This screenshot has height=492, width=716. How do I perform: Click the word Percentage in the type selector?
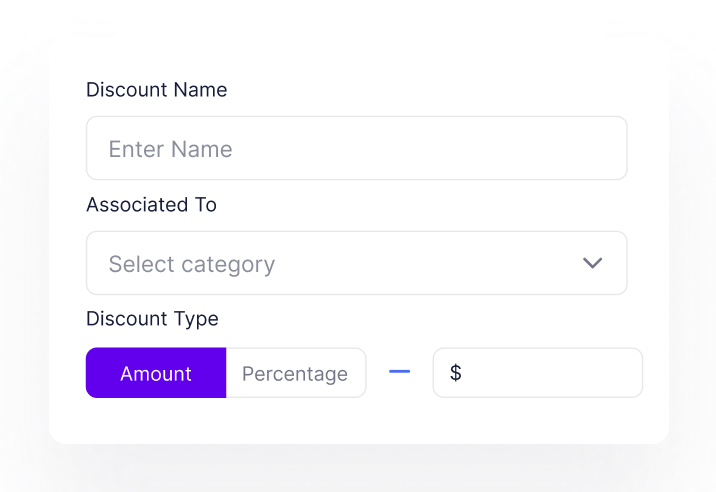point(295,374)
